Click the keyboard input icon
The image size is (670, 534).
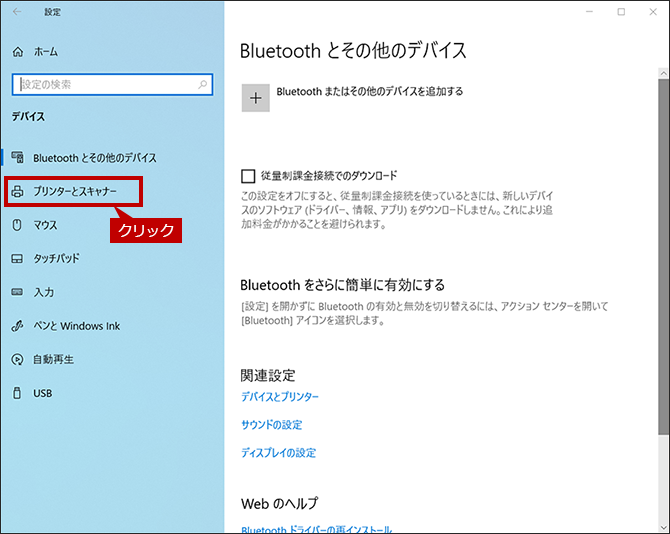tap(17, 292)
